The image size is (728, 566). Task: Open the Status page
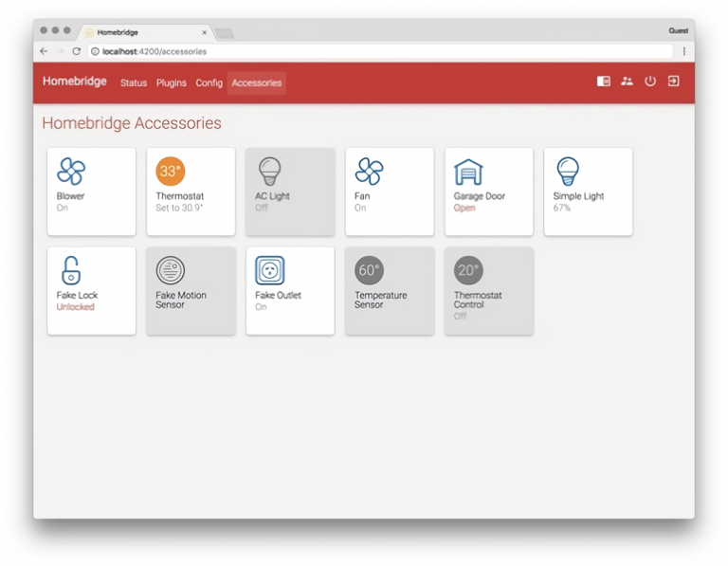(x=134, y=83)
